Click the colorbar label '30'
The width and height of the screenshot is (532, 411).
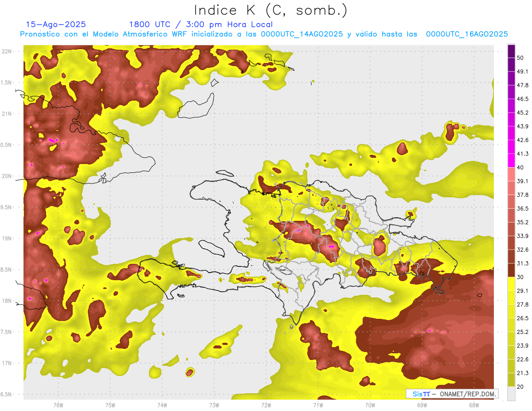pyautogui.click(x=521, y=277)
